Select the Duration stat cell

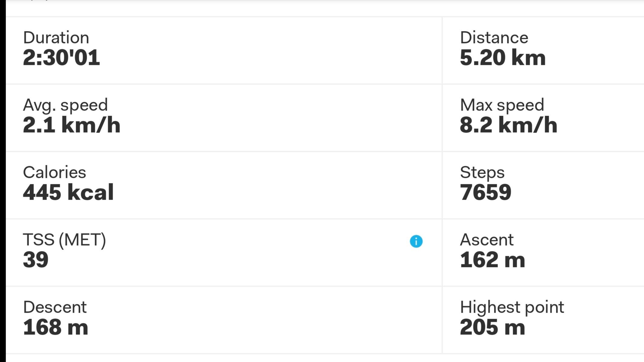pos(224,50)
